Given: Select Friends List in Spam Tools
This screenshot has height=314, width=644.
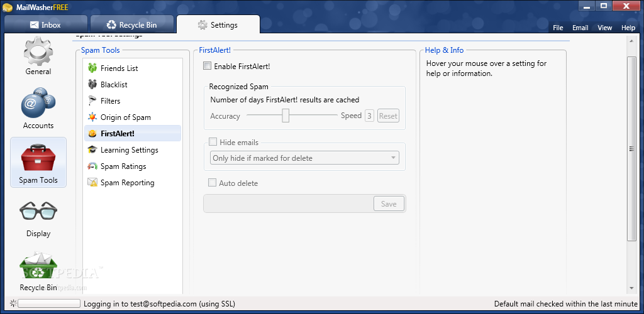Looking at the screenshot, I should click(x=119, y=68).
